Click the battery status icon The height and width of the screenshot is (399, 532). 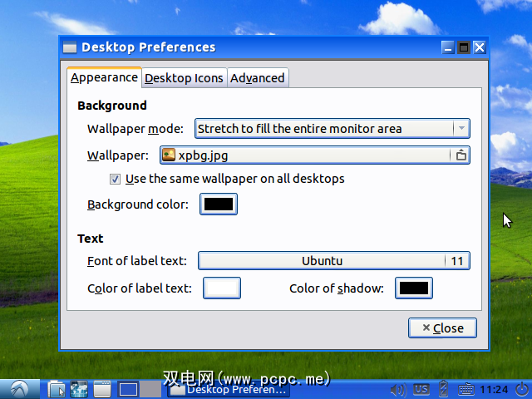[x=443, y=389]
